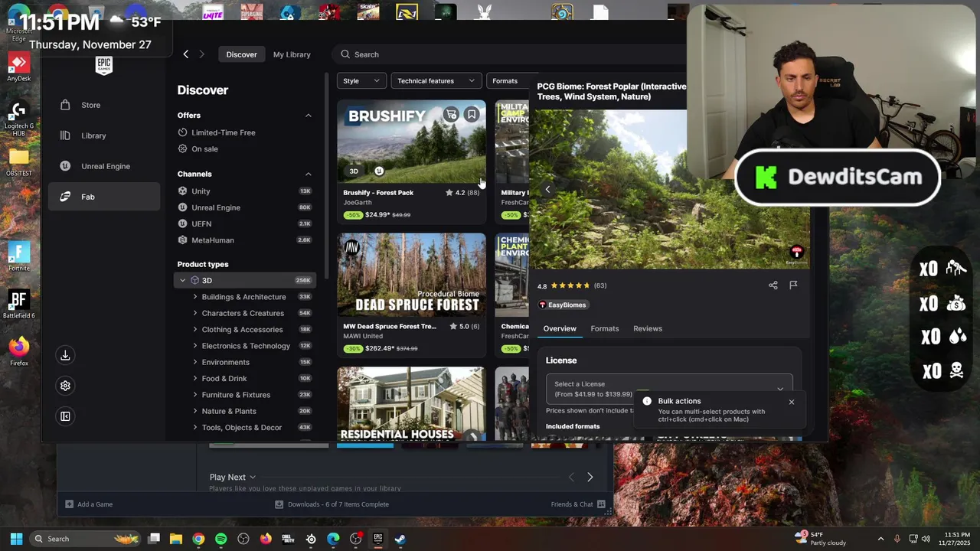Open the Residential Houses thumbnail
Image resolution: width=980 pixels, height=551 pixels.
coord(411,403)
